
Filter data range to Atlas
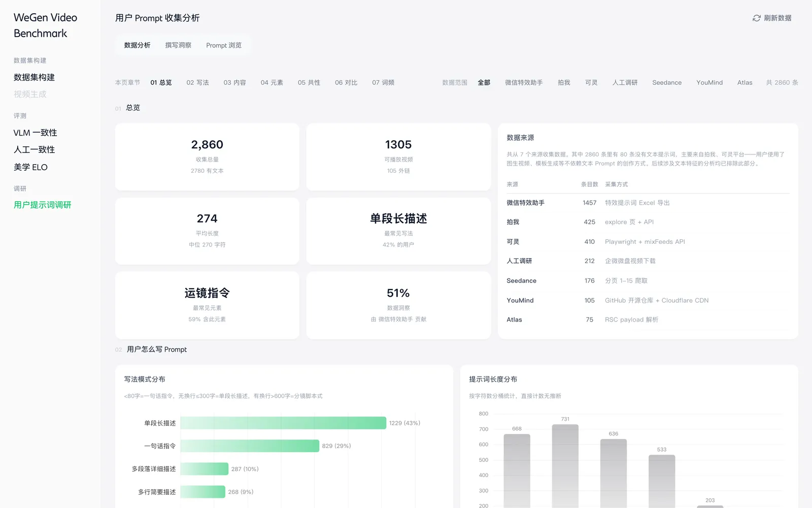745,82
